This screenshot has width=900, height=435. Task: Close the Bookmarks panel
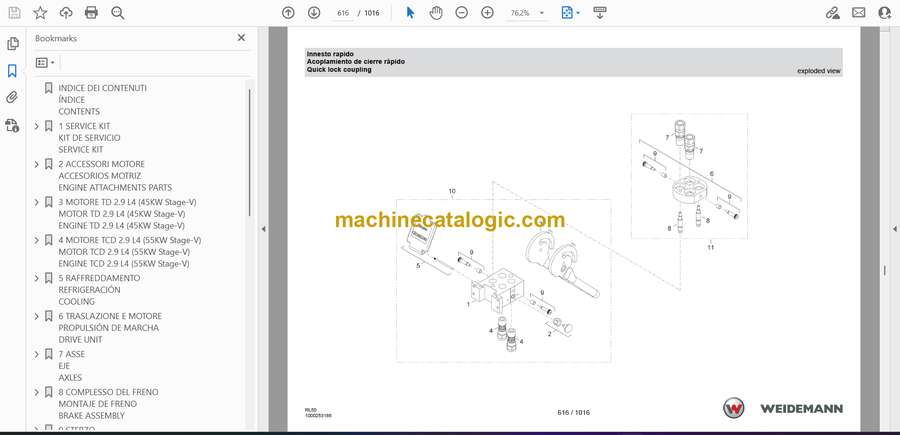point(241,37)
